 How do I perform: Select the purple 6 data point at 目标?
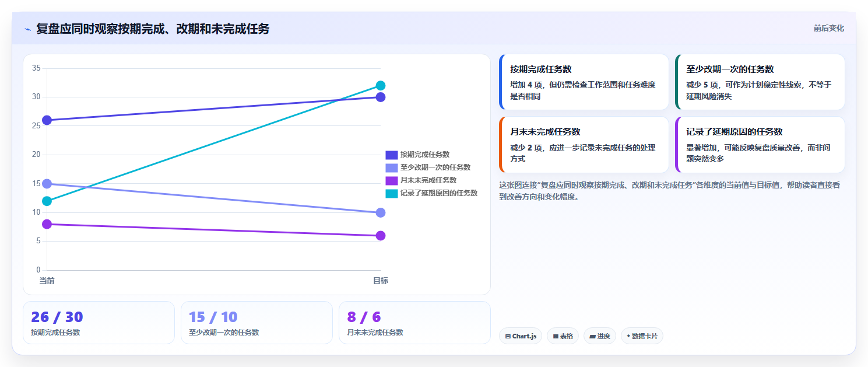pyautogui.click(x=381, y=236)
